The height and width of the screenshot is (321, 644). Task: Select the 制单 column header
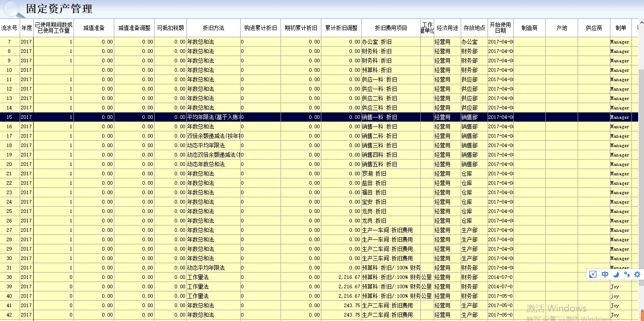coord(621,28)
